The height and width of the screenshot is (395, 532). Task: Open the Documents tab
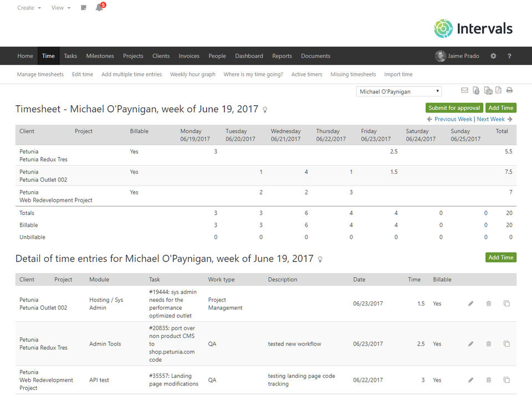pyautogui.click(x=315, y=56)
